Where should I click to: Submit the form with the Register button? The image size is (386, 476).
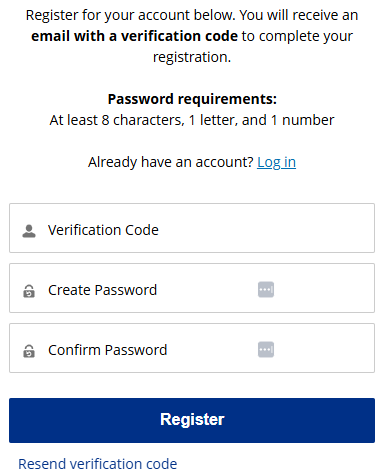(x=192, y=420)
